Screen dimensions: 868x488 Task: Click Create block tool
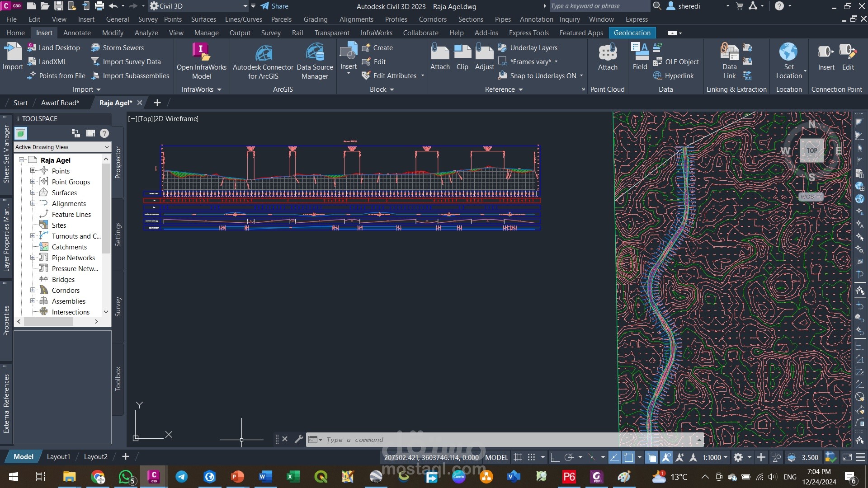coord(377,47)
